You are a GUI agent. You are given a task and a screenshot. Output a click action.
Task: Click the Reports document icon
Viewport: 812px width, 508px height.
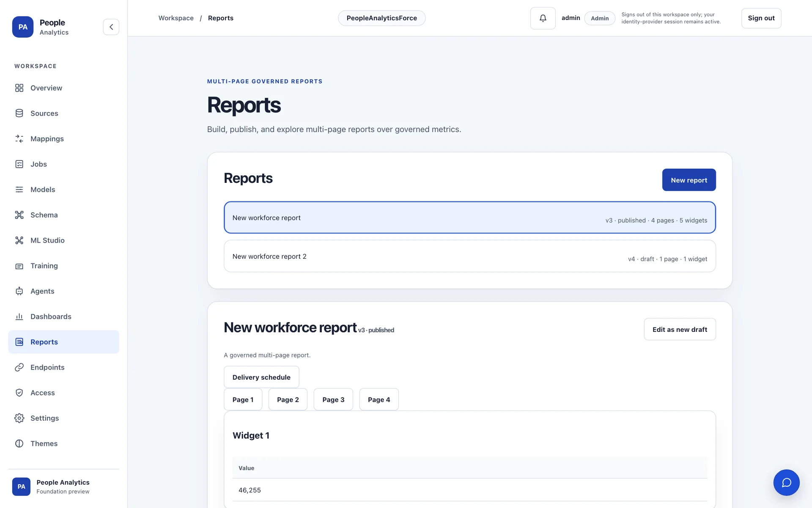(x=19, y=342)
